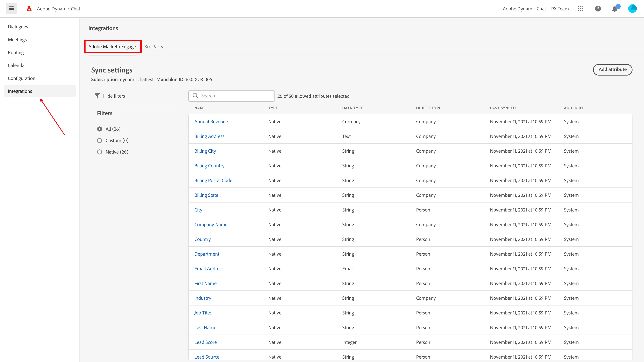Collapse filters with Hide filters

[x=114, y=96]
